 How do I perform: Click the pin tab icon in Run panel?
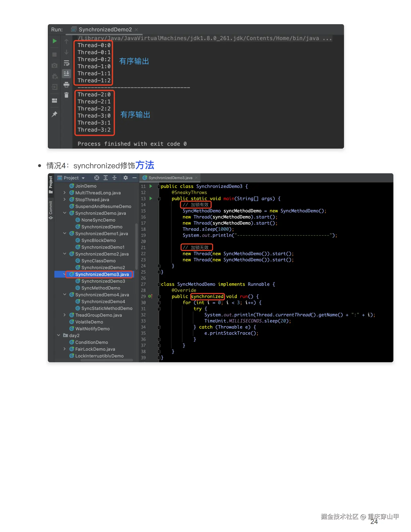point(54,114)
